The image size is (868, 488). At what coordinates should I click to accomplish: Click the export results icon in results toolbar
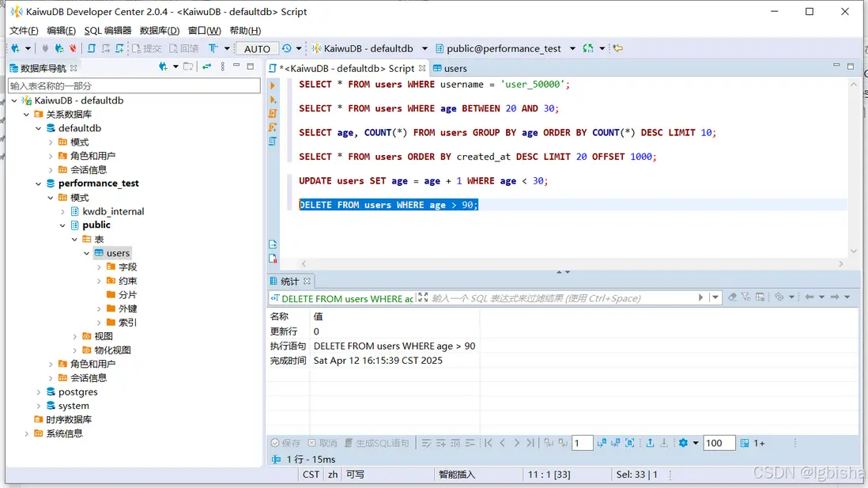[650, 443]
